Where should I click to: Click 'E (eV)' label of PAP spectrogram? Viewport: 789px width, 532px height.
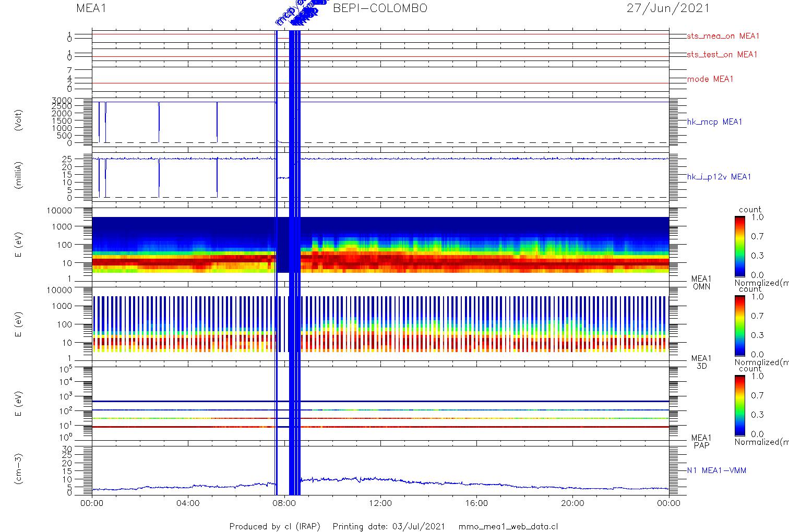click(19, 404)
